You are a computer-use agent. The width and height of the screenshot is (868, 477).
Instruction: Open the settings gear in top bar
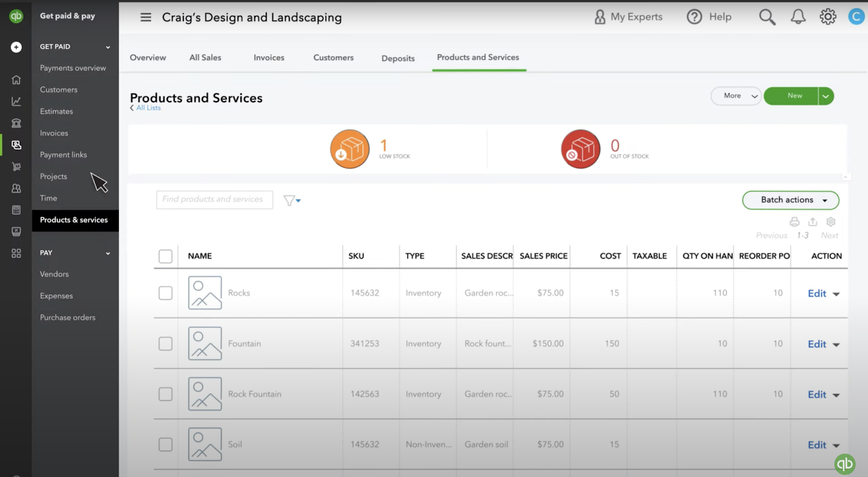[827, 17]
